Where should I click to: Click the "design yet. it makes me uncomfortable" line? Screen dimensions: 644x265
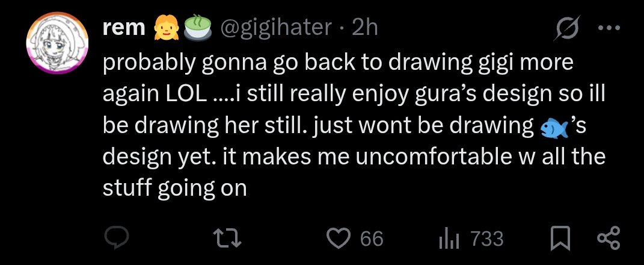[x=354, y=157]
